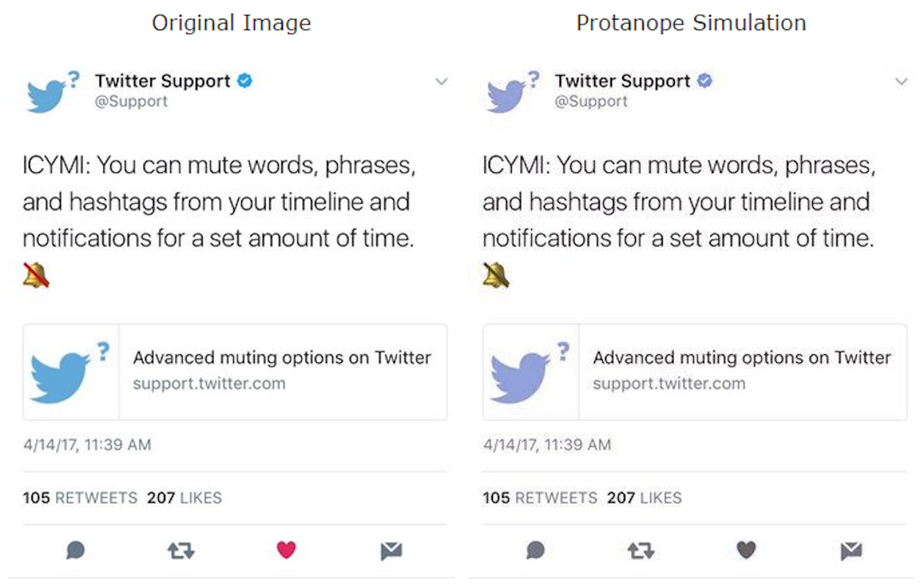The height and width of the screenshot is (585, 924).
Task: Click the red heart like icon
Action: [286, 550]
